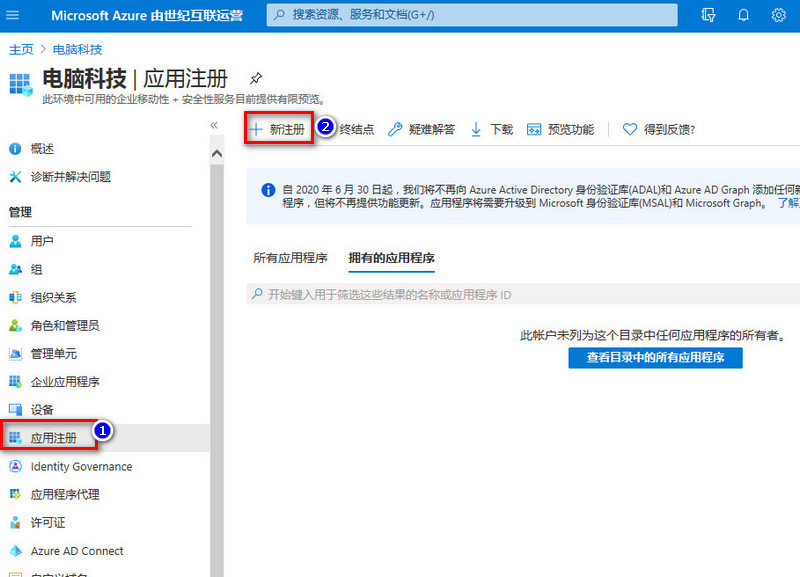This screenshot has height=577, width=800.
Task: Go to 主页 breadcrumb
Action: tap(21, 49)
